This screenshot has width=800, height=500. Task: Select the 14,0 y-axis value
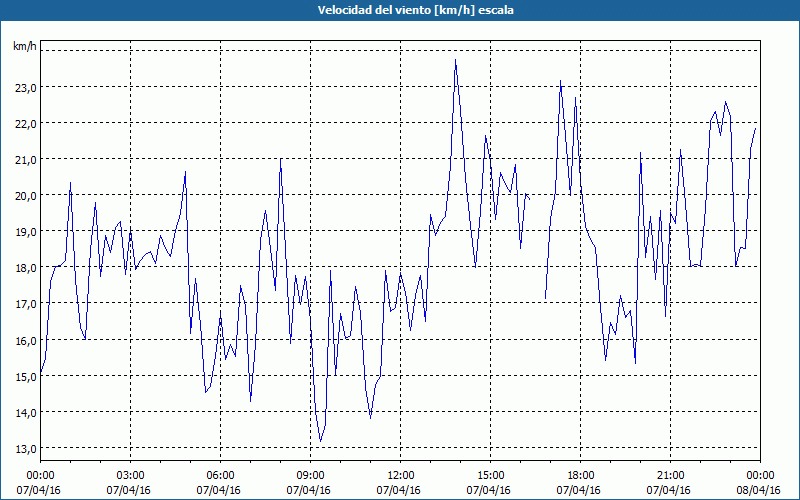click(x=26, y=413)
